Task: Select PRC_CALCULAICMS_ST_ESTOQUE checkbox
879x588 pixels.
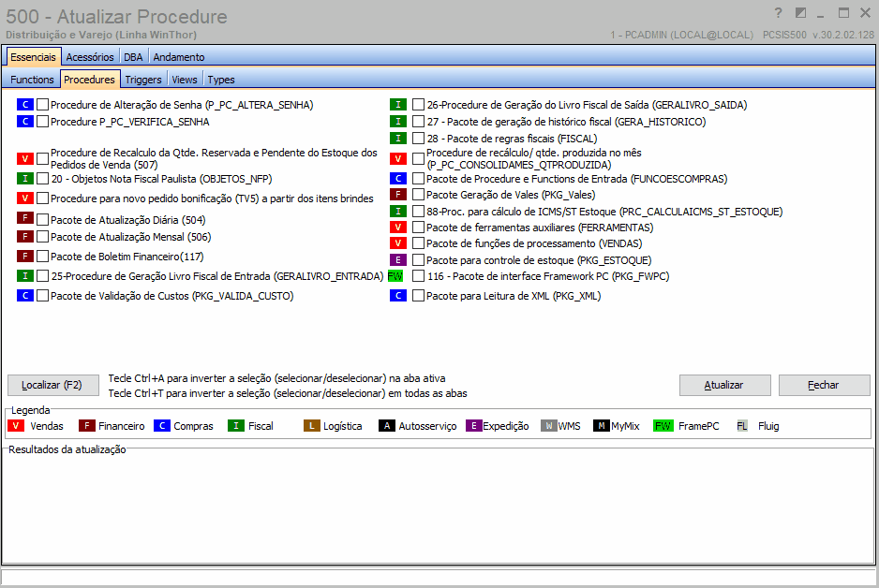Action: (418, 211)
